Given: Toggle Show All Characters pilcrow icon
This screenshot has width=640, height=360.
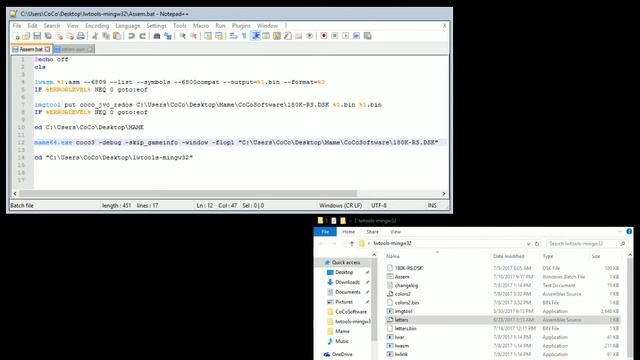Looking at the screenshot, I should (244, 36).
